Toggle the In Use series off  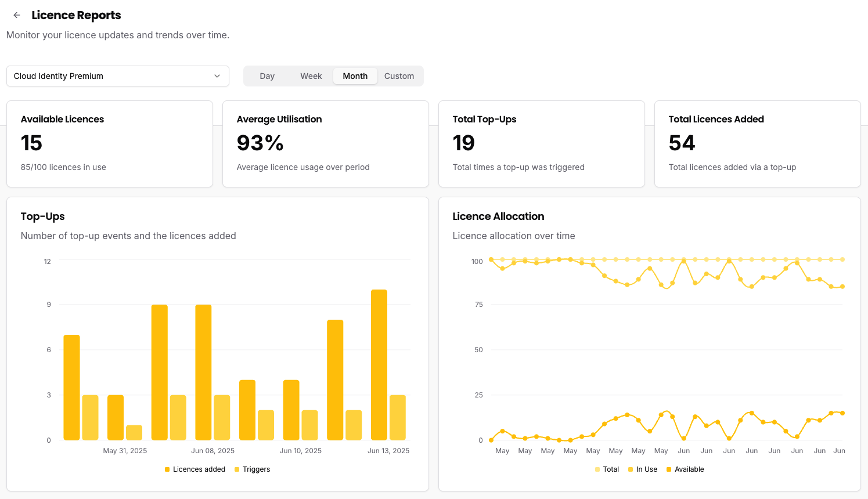click(642, 469)
